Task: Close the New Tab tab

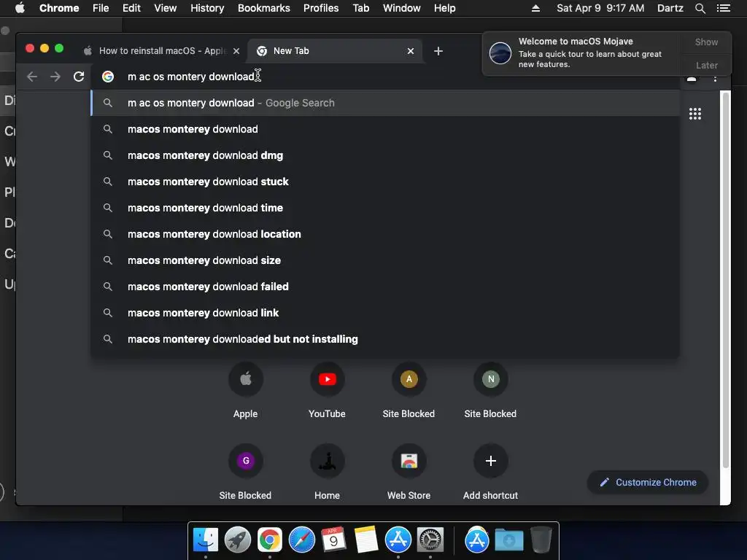Action: click(x=411, y=51)
